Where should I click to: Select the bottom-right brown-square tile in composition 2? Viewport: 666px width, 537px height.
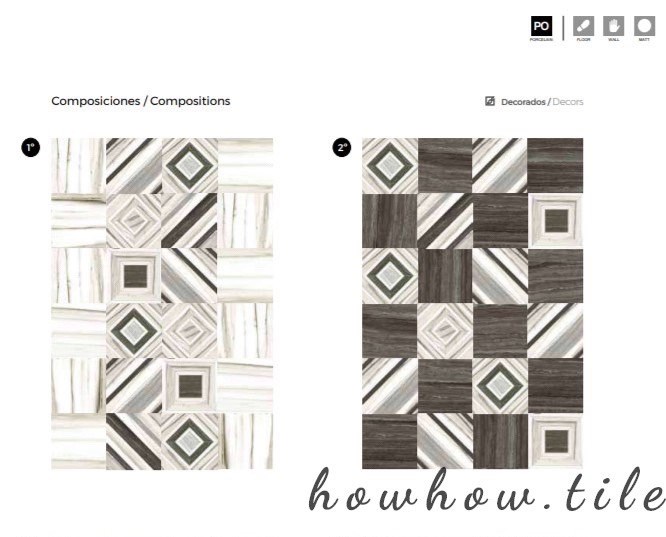[x=555, y=441]
